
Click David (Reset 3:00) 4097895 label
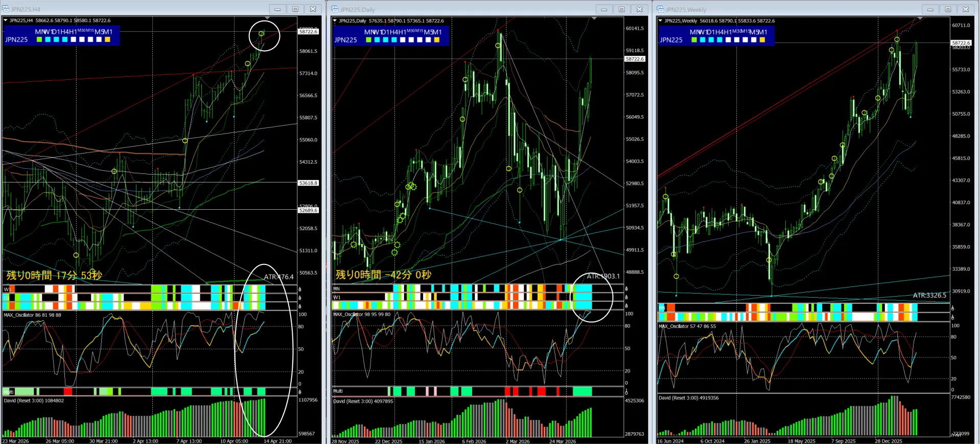click(363, 401)
